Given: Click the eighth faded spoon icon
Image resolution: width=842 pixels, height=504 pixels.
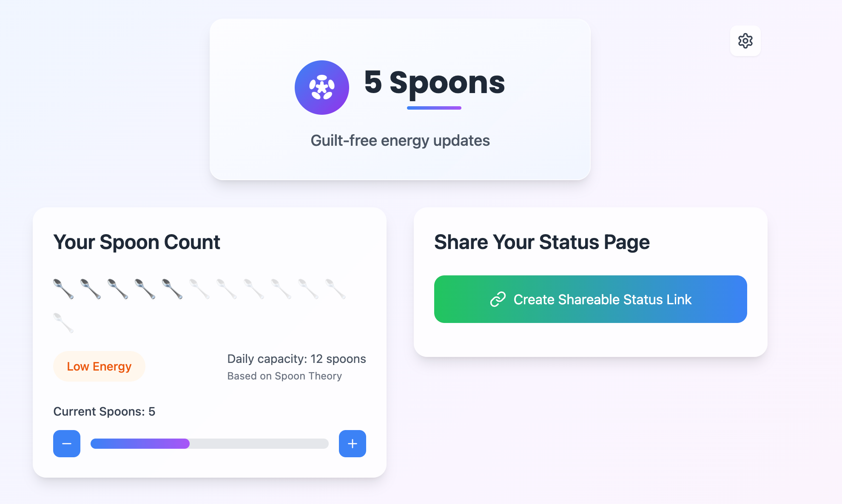Looking at the screenshot, I should click(254, 289).
